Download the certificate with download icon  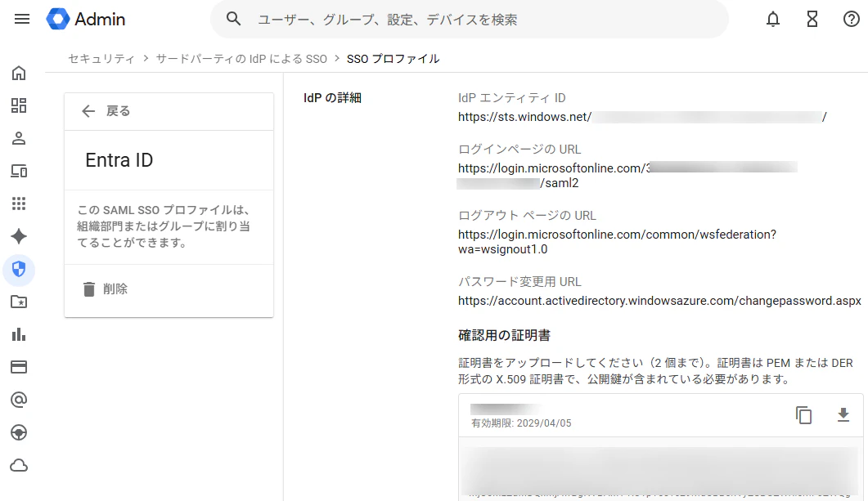pyautogui.click(x=843, y=414)
